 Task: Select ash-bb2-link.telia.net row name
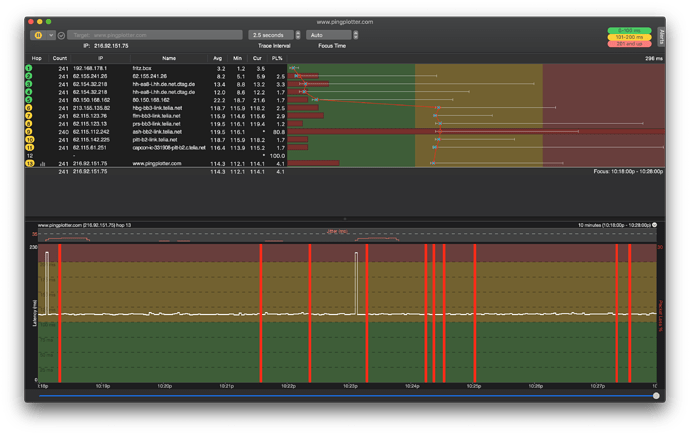pyautogui.click(x=157, y=132)
